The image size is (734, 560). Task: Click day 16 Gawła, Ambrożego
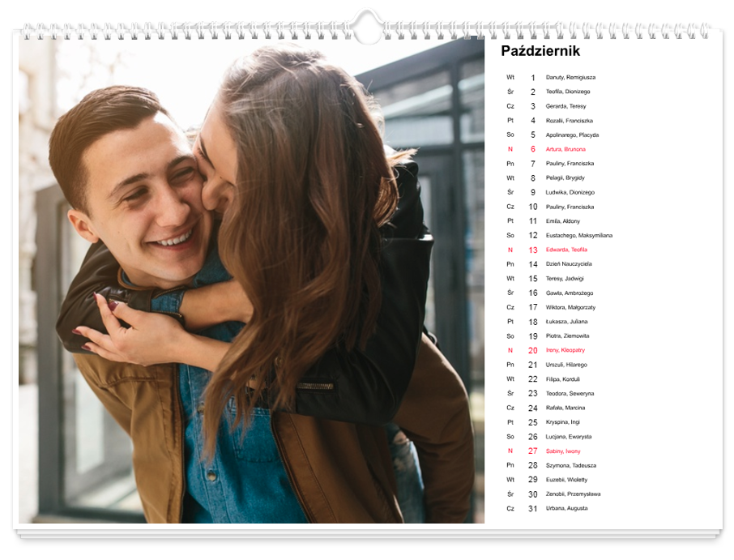(x=570, y=293)
